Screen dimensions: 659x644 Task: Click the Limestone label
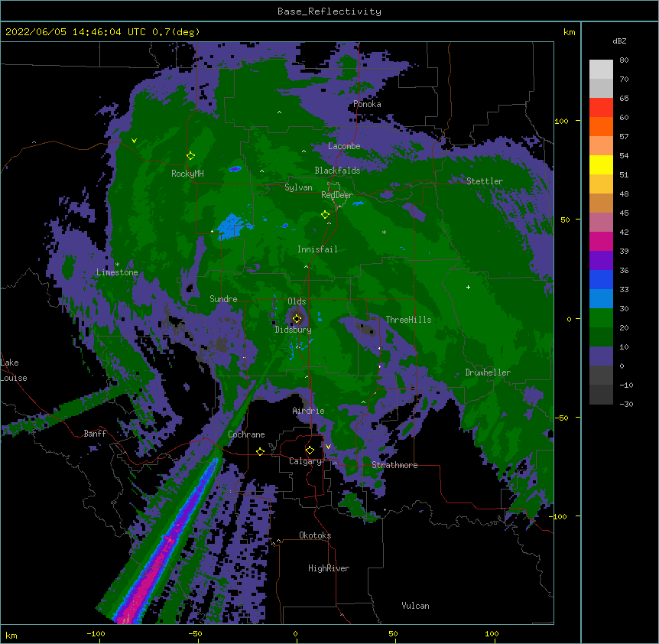(117, 272)
